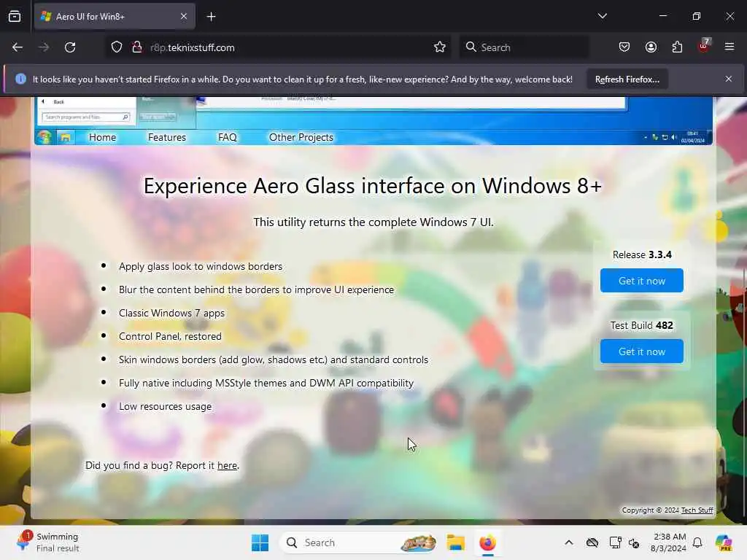Open the Extensions puzzle icon
This screenshot has width=747, height=560.
coord(677,47)
